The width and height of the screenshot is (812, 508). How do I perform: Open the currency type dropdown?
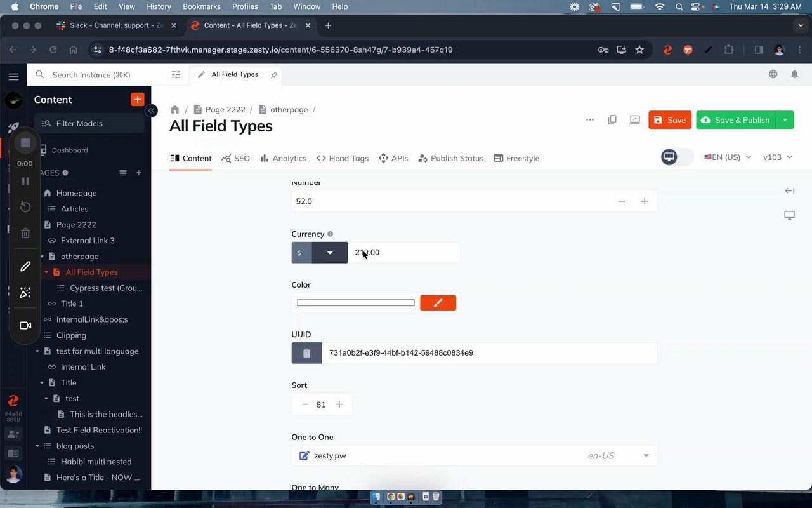(329, 253)
